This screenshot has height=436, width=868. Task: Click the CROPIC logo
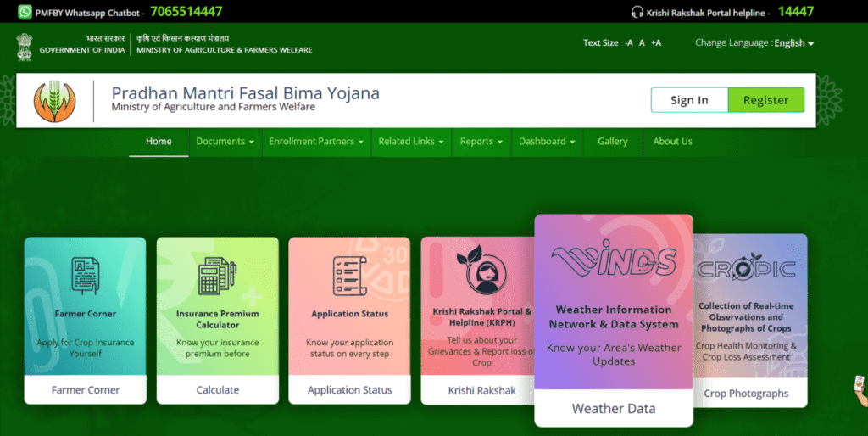coord(745,269)
